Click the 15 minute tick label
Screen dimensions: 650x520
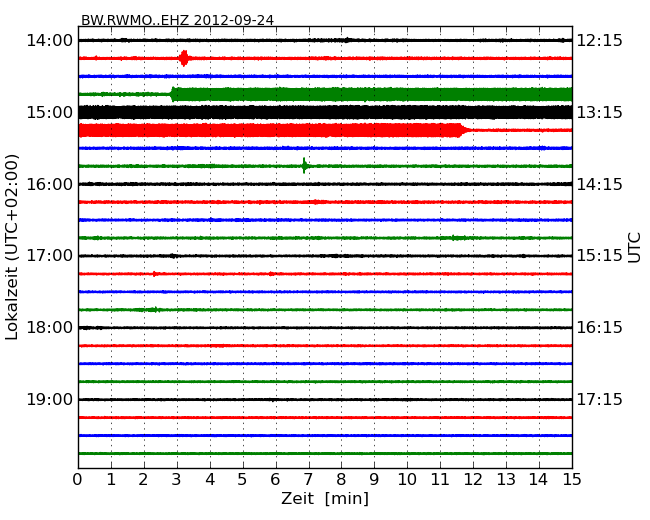click(572, 480)
